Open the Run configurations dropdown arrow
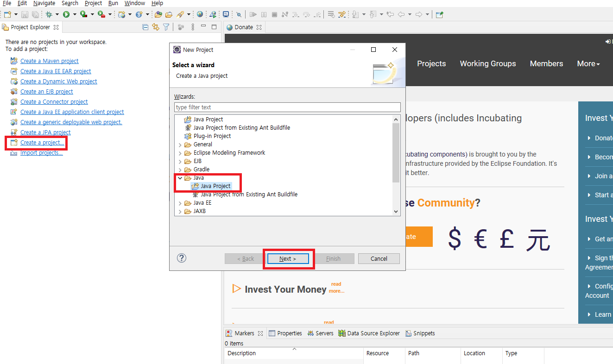Screen dimensions: 613x364 coord(75,14)
